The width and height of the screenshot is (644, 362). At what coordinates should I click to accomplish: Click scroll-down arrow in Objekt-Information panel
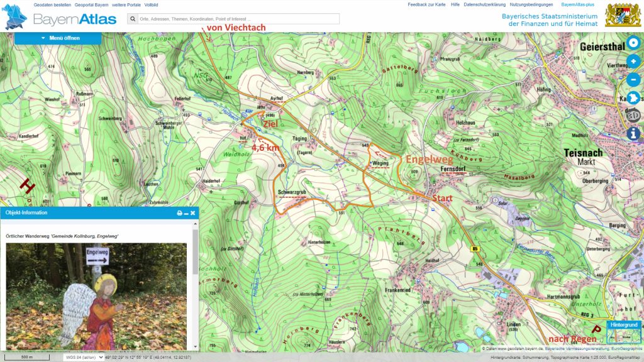pyautogui.click(x=195, y=347)
